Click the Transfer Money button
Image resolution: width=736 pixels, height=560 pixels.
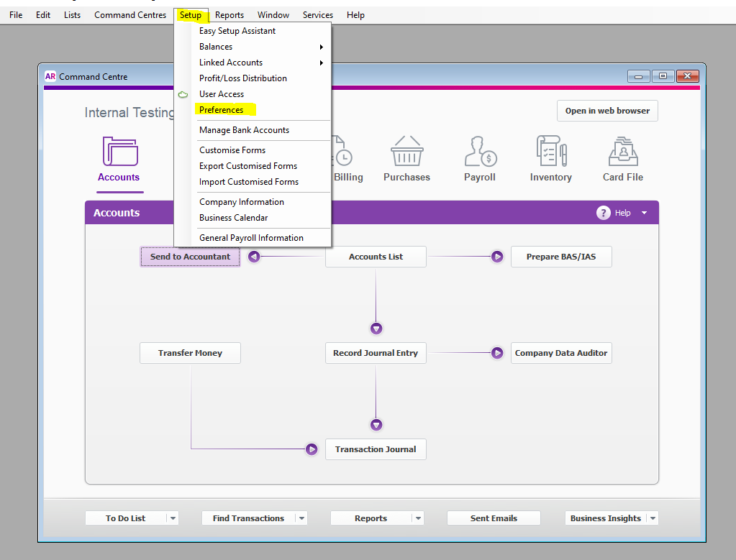[189, 353]
